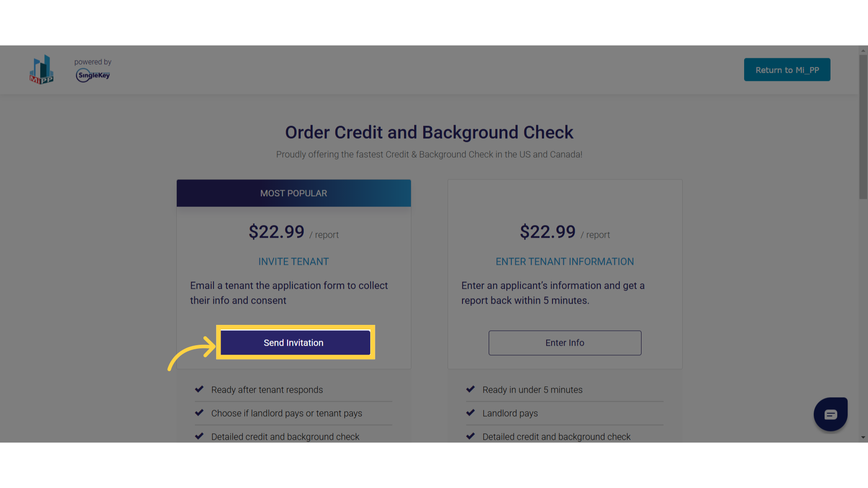Click the checkmark beside Choose if landlord pays
This screenshot has width=868, height=488.
click(199, 413)
